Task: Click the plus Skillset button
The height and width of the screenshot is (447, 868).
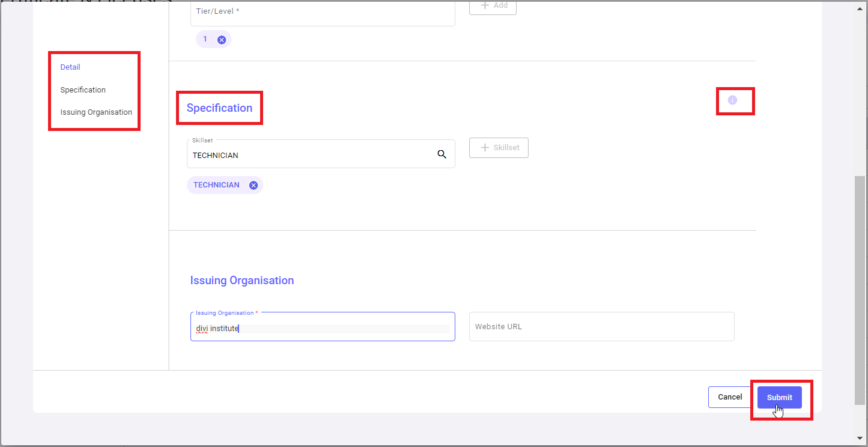Action: [499, 148]
